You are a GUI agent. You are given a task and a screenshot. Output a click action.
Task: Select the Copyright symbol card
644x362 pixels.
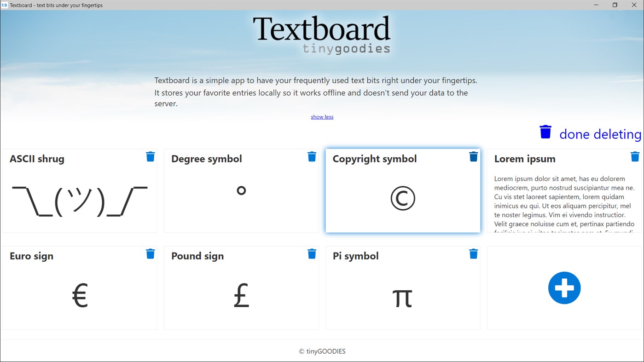tap(403, 198)
